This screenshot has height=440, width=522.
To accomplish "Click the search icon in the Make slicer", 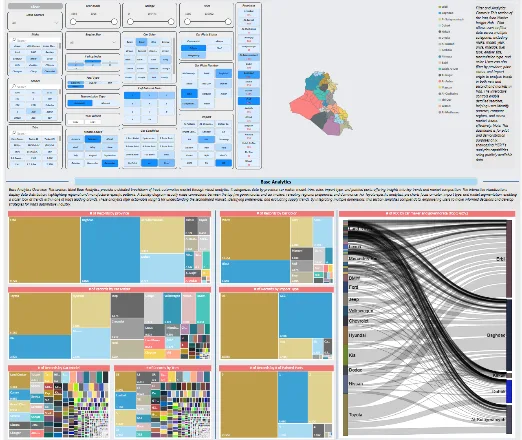I will (x=14, y=40).
